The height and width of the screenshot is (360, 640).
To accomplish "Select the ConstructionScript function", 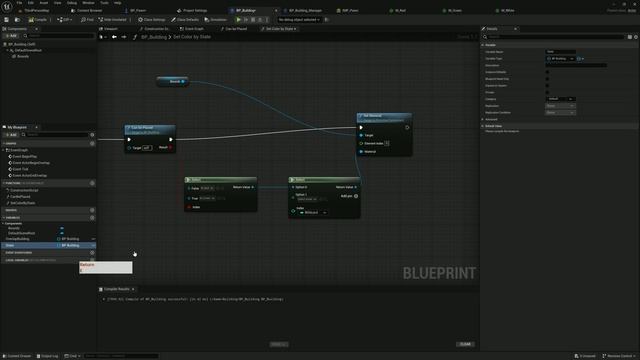I will [x=22, y=190].
